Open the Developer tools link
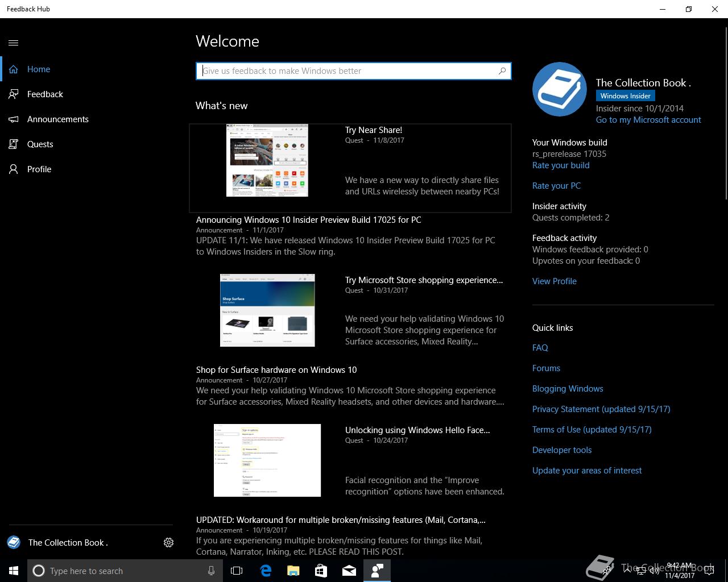 tap(562, 450)
